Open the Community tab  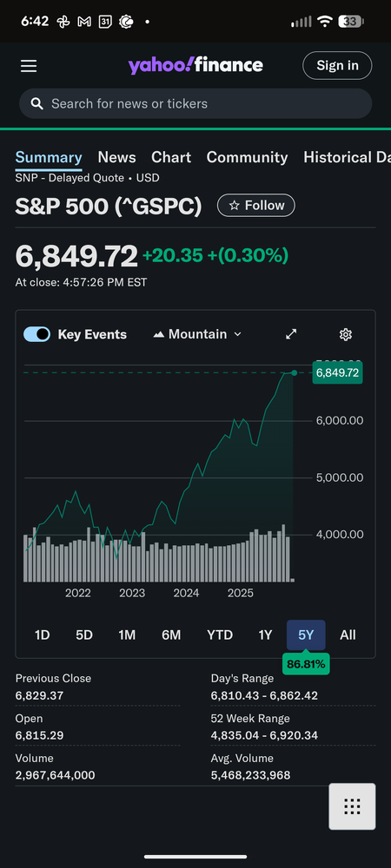247,157
